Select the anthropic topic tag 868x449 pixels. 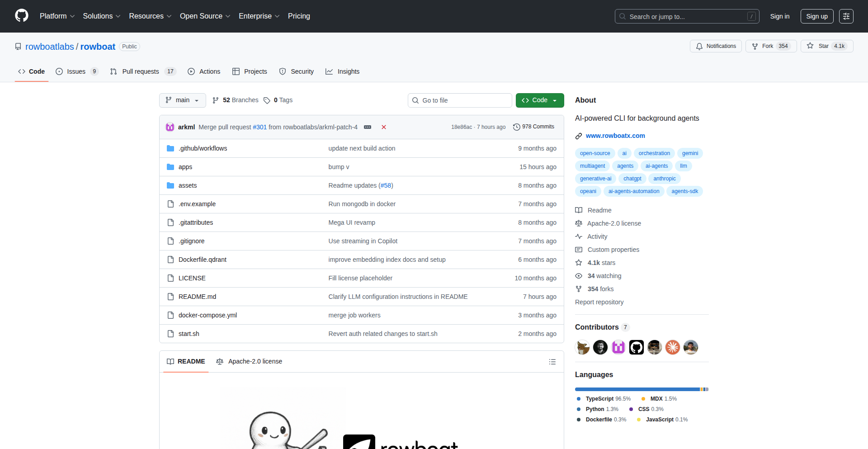click(665, 179)
